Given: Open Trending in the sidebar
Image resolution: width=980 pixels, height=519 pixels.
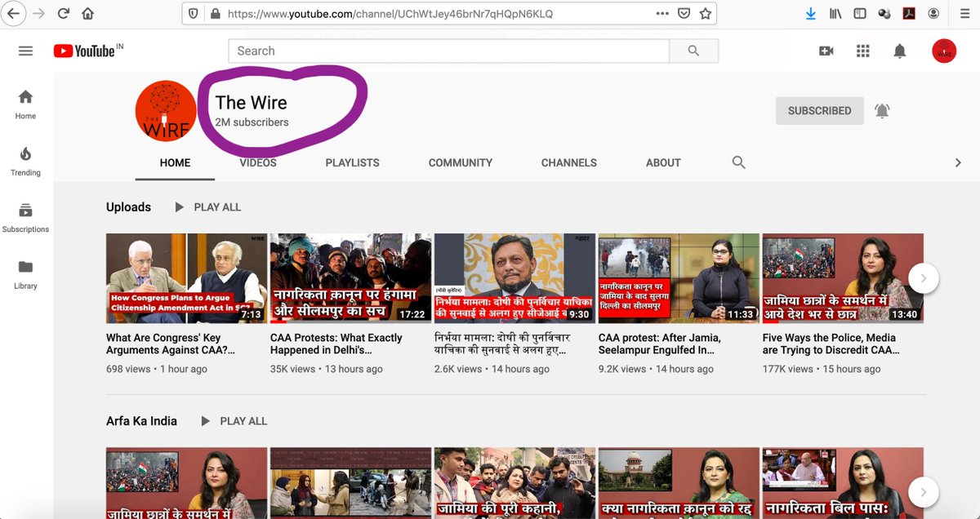Looking at the screenshot, I should (x=25, y=161).
